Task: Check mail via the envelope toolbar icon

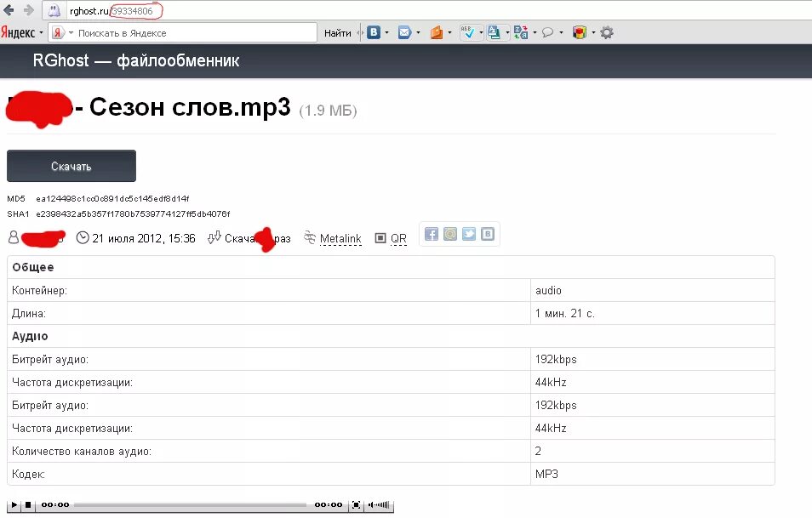Action: tap(403, 31)
